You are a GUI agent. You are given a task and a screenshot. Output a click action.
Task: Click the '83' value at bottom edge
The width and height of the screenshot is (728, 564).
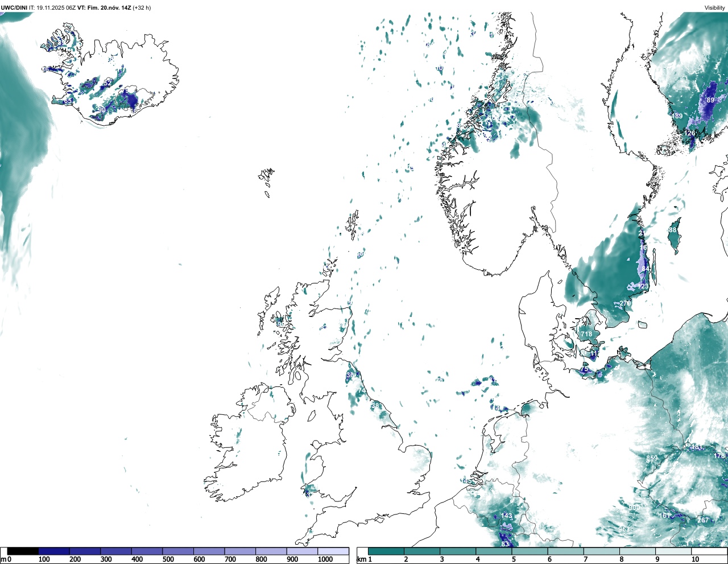[x=505, y=544]
